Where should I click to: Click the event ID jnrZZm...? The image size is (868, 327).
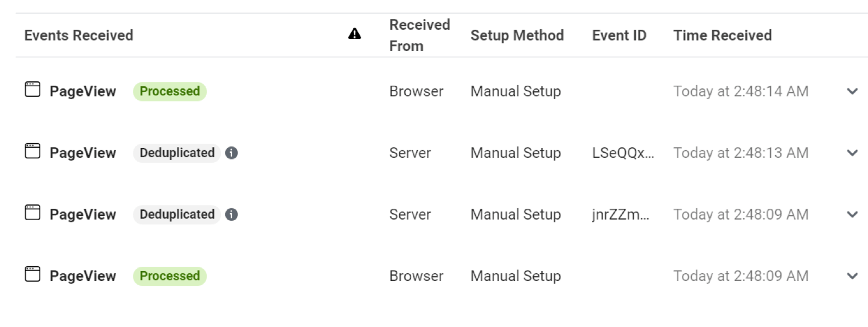[x=621, y=214]
